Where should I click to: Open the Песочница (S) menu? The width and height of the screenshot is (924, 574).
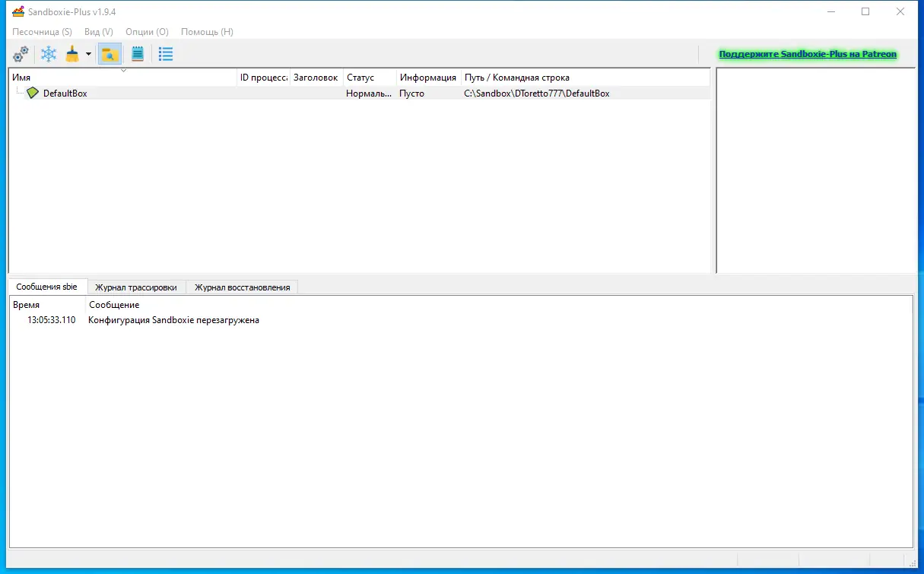point(42,32)
